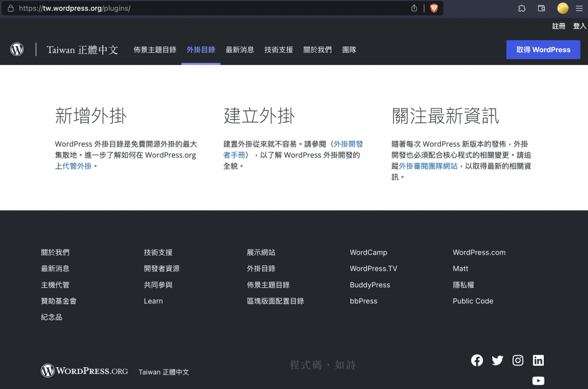Open the LinkedIn icon in footer

click(x=538, y=360)
